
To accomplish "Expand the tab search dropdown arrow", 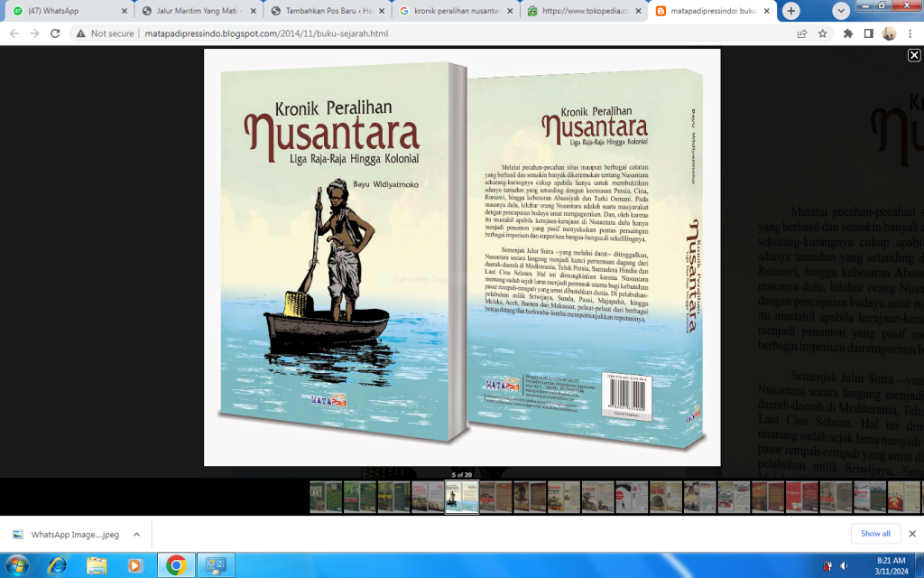I will coord(841,11).
